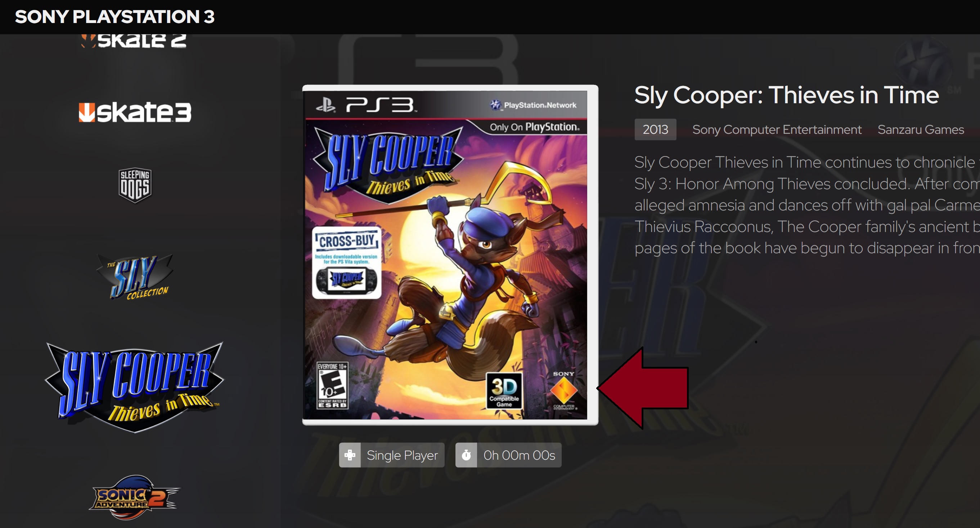This screenshot has width=980, height=528.
Task: Click the 2013 release year badge
Action: pos(655,129)
